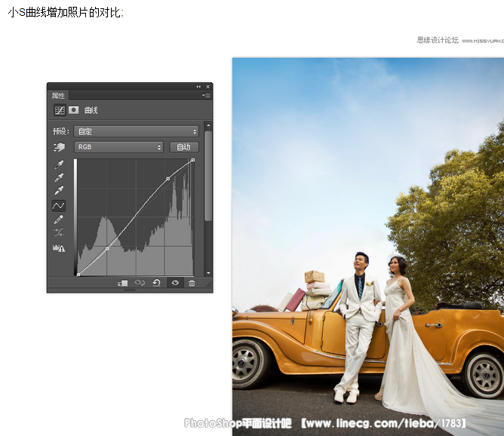Screen dimensions: 504x436
Task: Open the RGB channel dropdown
Action: (118, 147)
